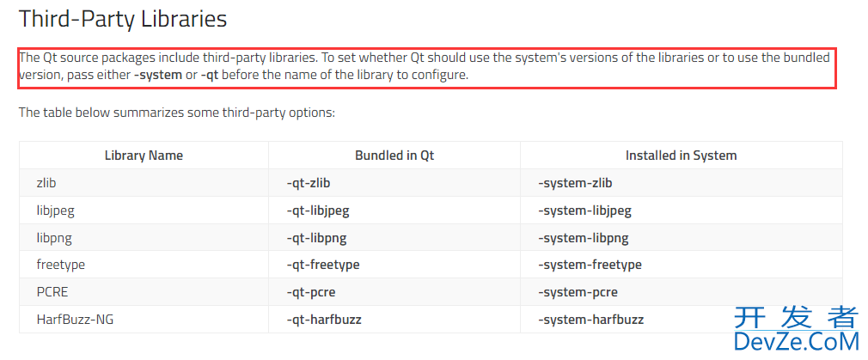Click the bold -system word in paragraph
Viewport: 868px width, 360px height.
click(x=158, y=76)
